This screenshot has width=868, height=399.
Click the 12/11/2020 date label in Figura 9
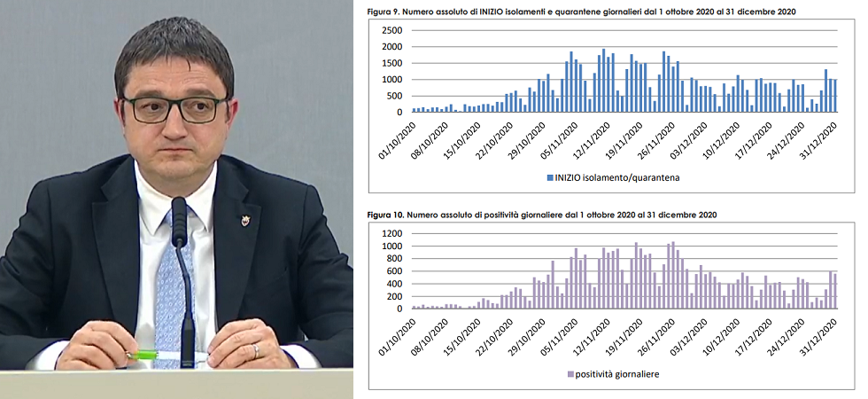(592, 144)
